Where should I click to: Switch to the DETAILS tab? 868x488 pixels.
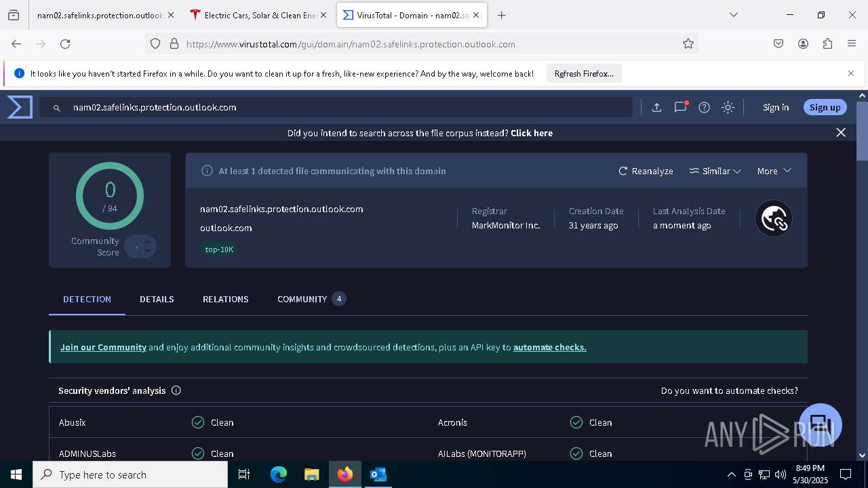(157, 299)
